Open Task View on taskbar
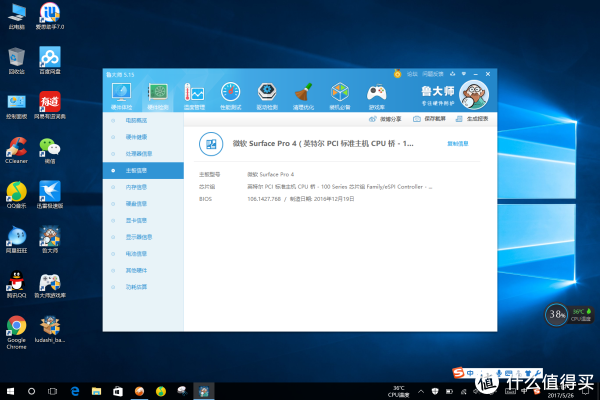 (x=52, y=391)
